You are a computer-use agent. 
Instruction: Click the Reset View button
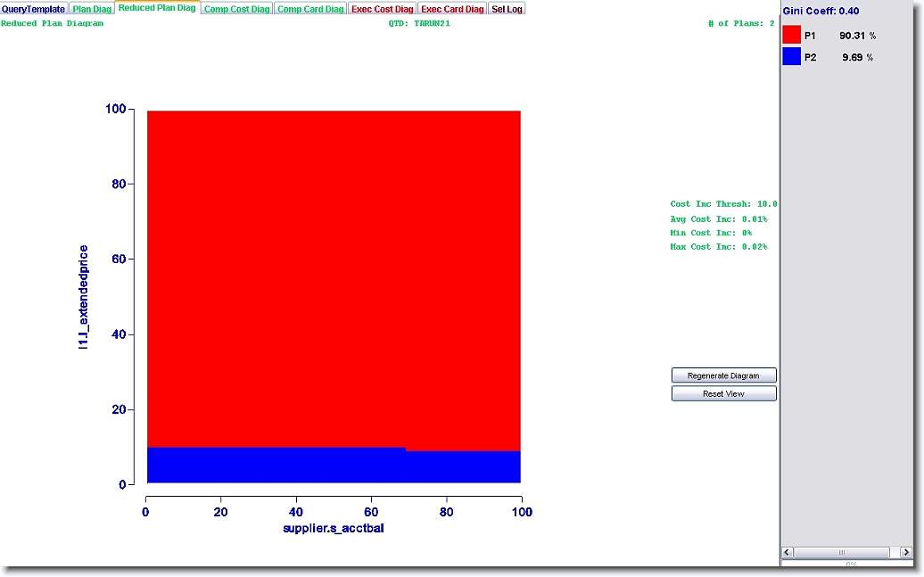[x=723, y=393]
